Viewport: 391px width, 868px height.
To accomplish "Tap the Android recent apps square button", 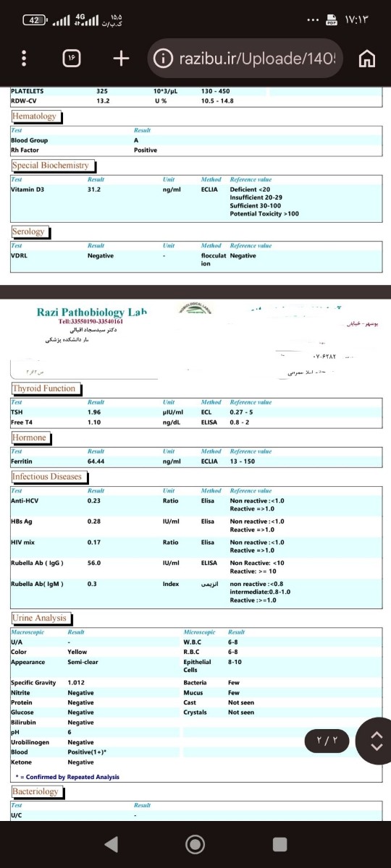I will tap(280, 843).
